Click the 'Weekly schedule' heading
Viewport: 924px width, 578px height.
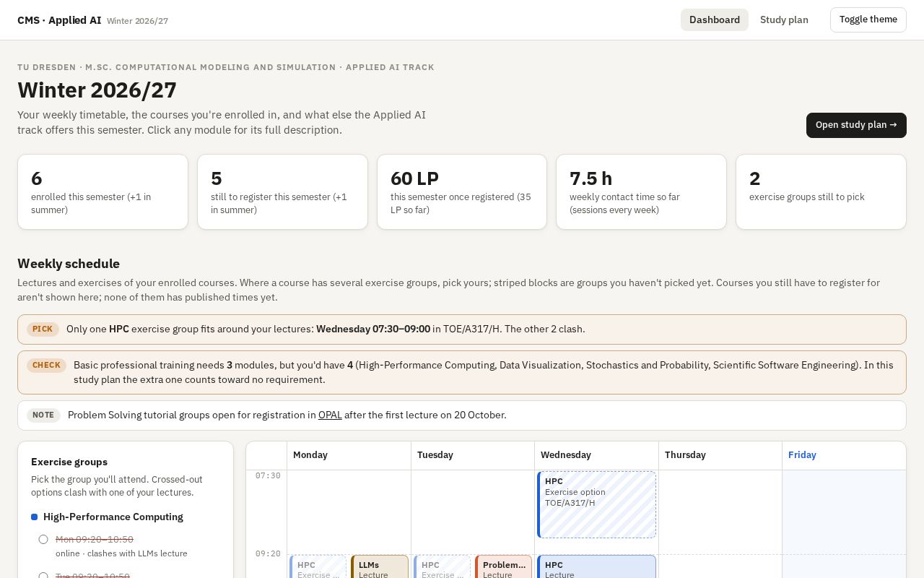69,264
